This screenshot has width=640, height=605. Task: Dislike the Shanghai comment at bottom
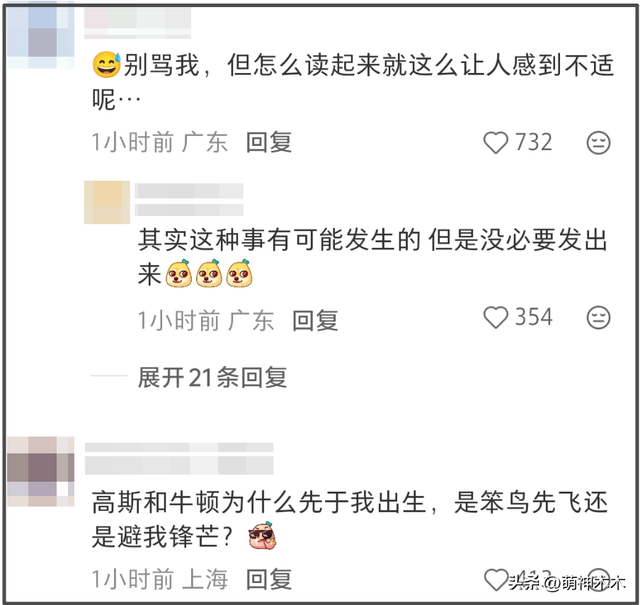(599, 580)
